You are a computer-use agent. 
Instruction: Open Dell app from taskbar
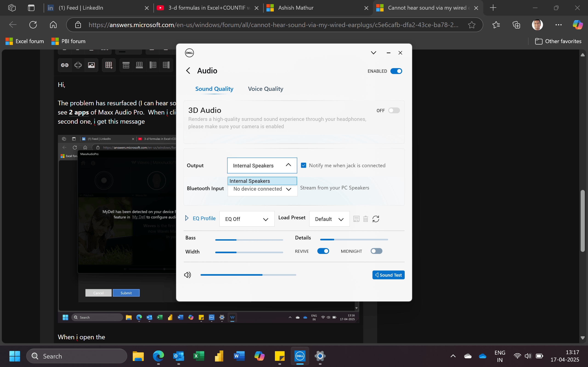[300, 356]
